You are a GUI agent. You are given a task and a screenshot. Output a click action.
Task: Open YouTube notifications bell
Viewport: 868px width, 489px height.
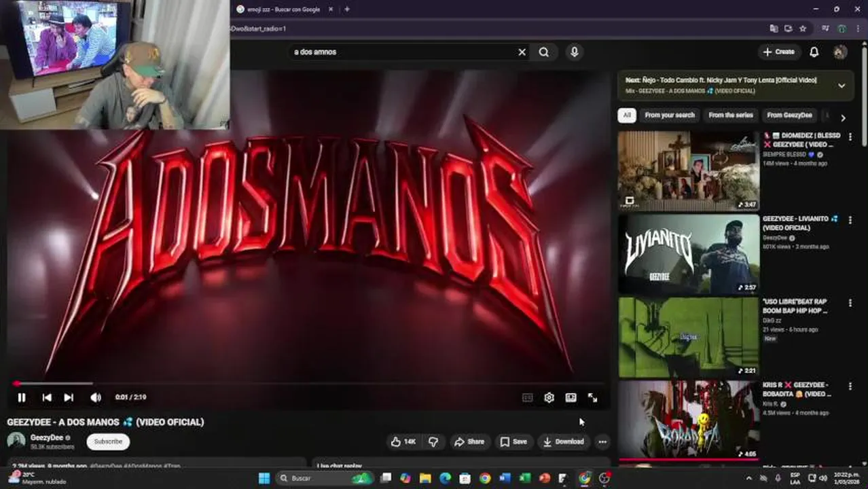[814, 52]
